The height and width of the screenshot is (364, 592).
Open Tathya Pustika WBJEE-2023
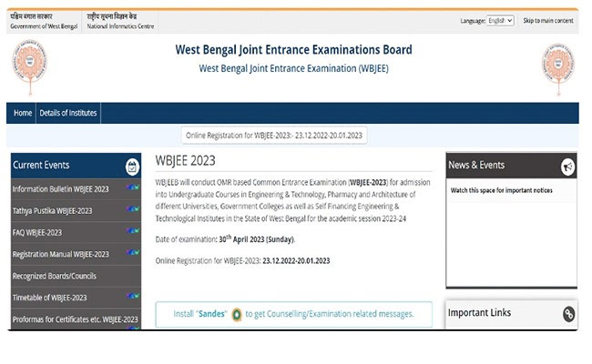pos(52,211)
